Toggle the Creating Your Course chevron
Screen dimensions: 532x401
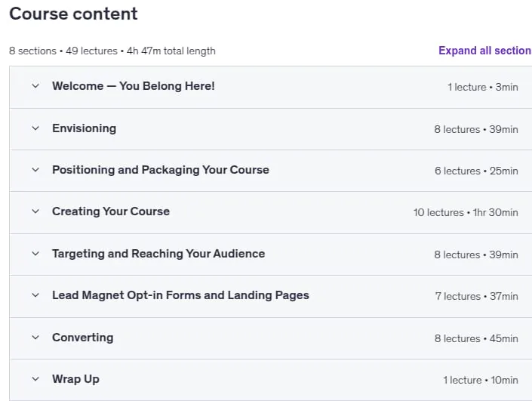click(35, 211)
